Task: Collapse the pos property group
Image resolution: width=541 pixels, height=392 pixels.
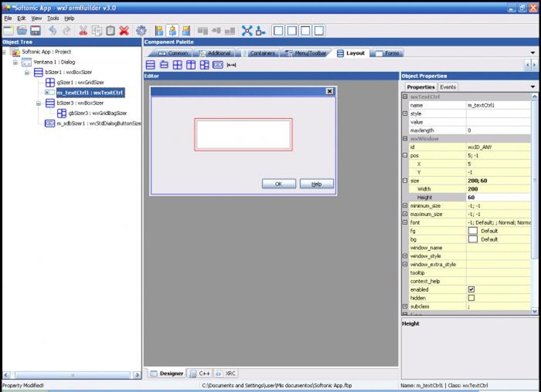Action: coord(405,155)
